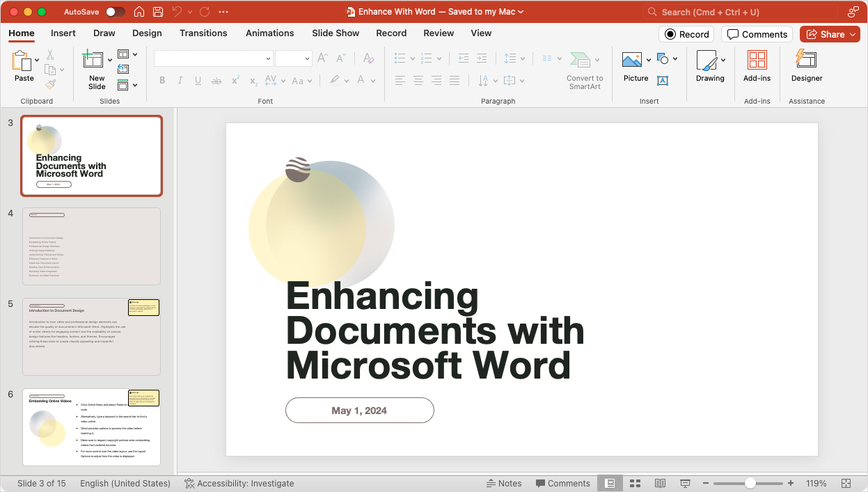868x492 pixels.
Task: Toggle Underline formatting
Action: click(x=198, y=81)
